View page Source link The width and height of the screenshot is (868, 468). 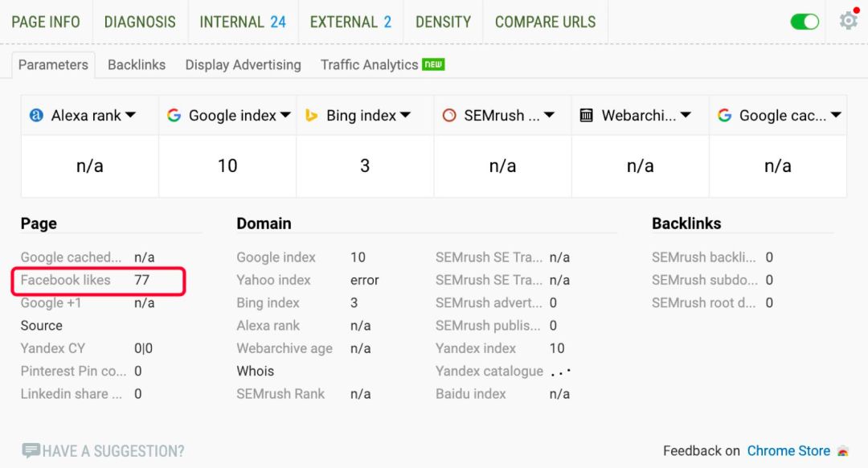click(x=42, y=326)
